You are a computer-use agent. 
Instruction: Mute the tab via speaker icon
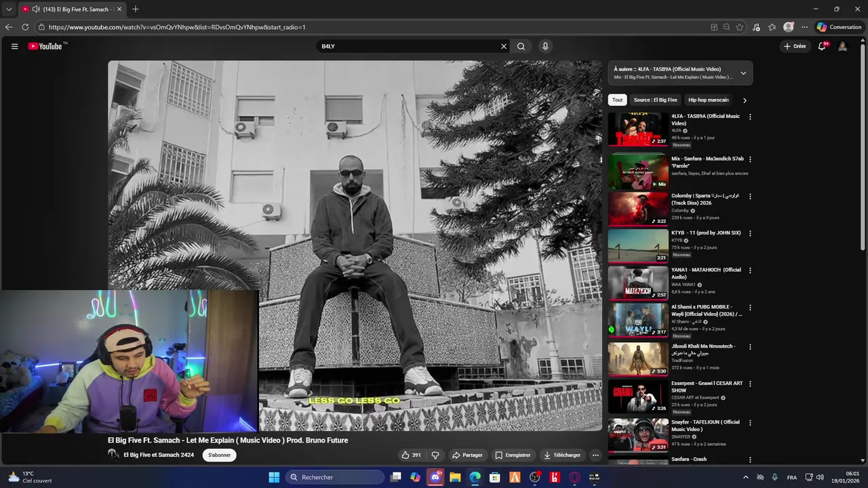pyautogui.click(x=35, y=9)
